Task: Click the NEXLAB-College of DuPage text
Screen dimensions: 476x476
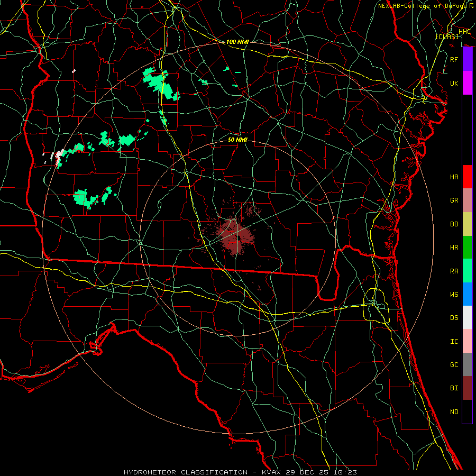Action: coord(422,6)
